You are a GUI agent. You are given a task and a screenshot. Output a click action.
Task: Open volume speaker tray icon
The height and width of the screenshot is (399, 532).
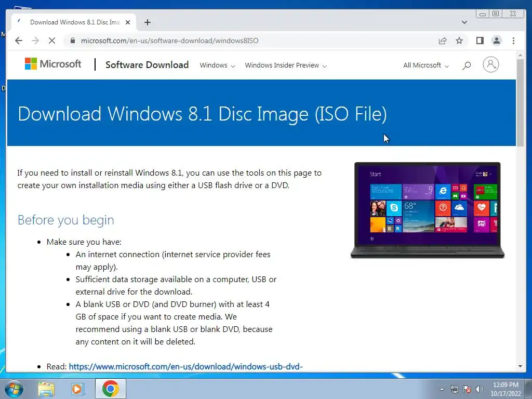(480, 389)
